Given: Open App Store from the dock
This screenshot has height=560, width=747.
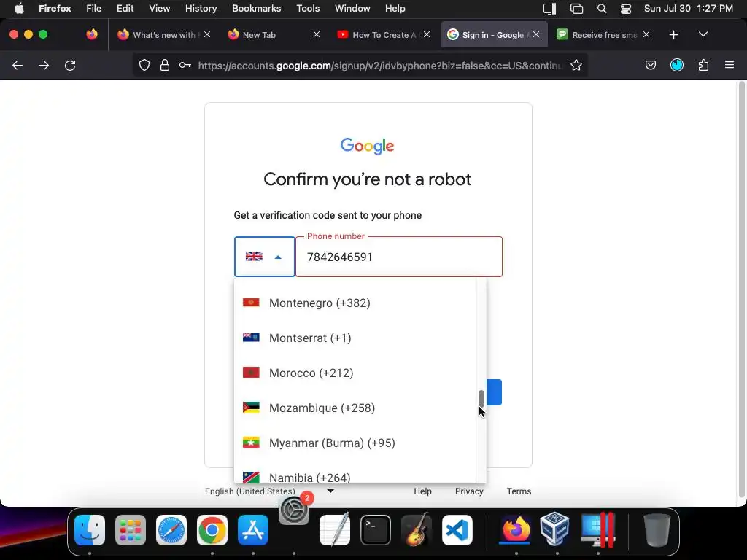Looking at the screenshot, I should tap(253, 530).
